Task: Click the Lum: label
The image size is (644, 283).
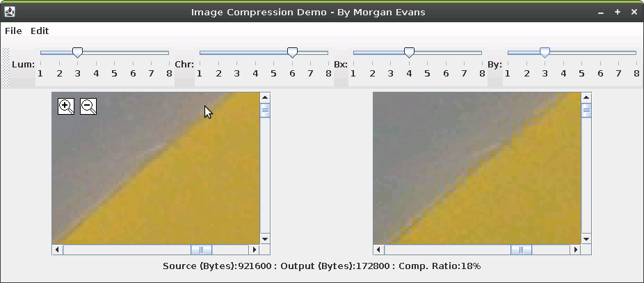Action: tap(24, 65)
